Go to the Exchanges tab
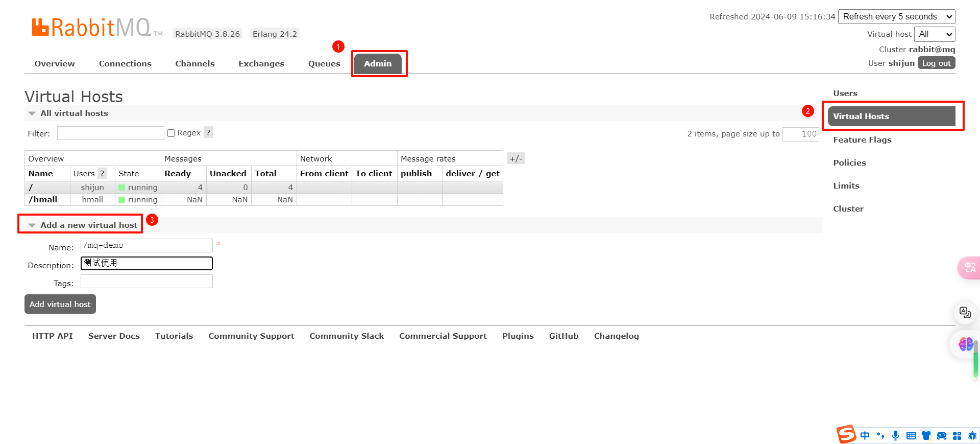Screen dimensions: 980x444 [x=261, y=63]
